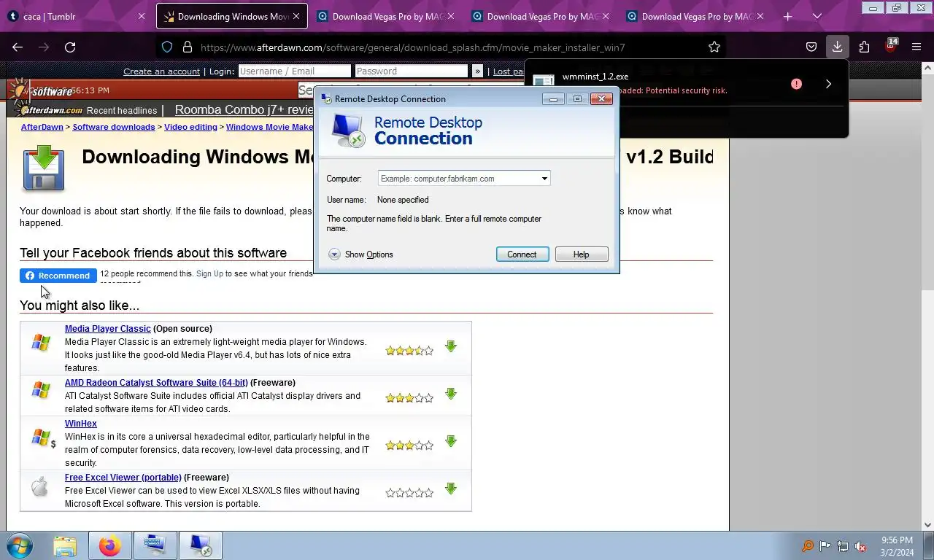Click the Windows logo icon beside Media Player Classic
The height and width of the screenshot is (560, 934).
(x=41, y=343)
